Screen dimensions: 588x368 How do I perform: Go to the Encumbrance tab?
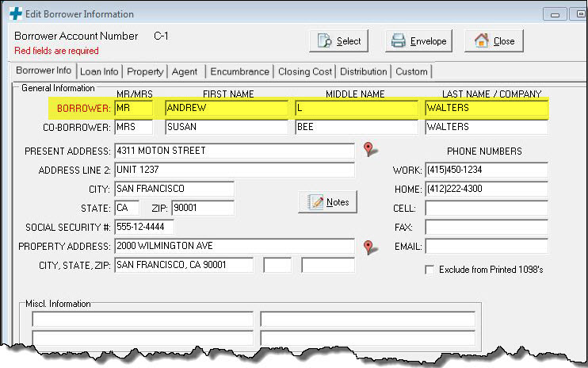(240, 71)
